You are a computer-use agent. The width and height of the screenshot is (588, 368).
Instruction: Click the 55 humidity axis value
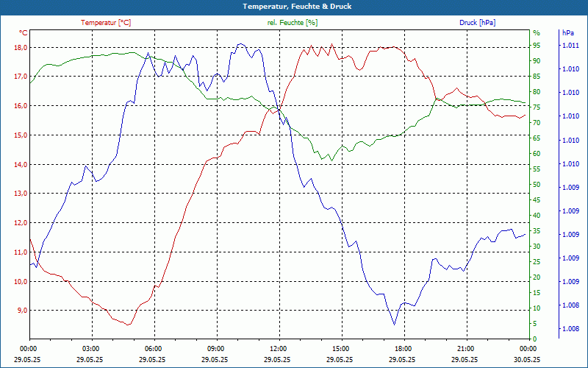tap(537, 169)
